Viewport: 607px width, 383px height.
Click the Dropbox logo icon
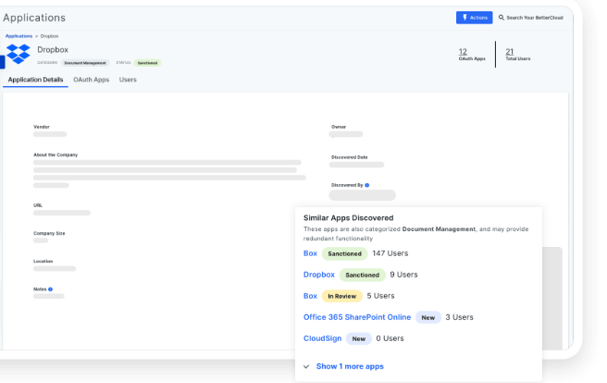pyautogui.click(x=18, y=54)
